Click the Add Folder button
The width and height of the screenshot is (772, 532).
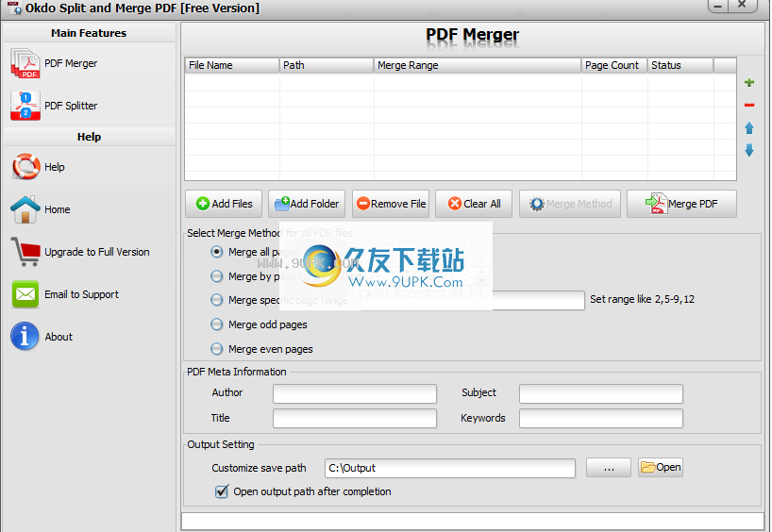coord(307,204)
